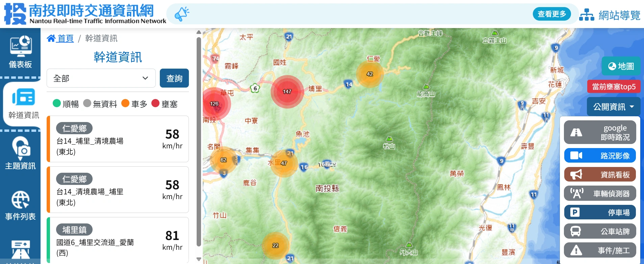Click the 埔里鎮 tag label
This screenshot has height=264, width=644.
74,230
